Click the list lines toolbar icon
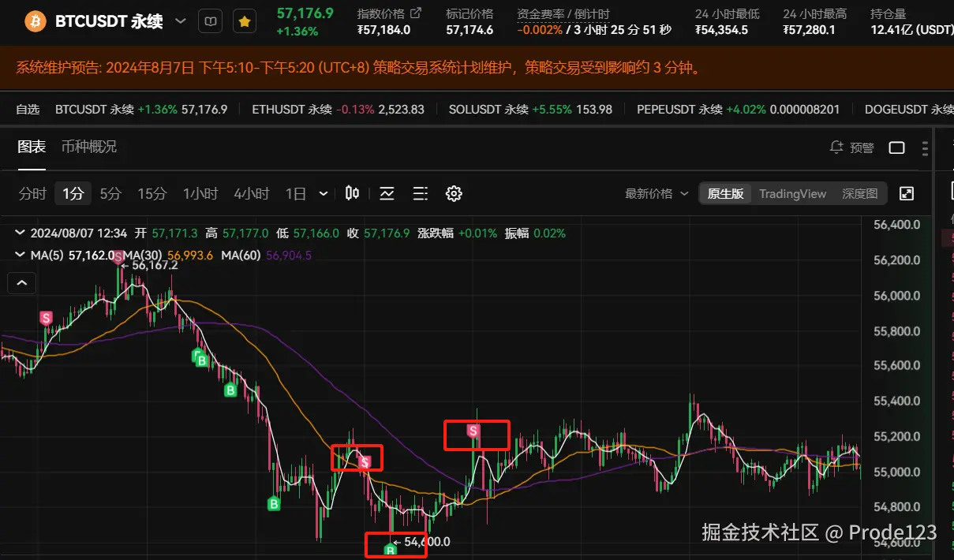Screen dimensions: 954x560 [421, 193]
